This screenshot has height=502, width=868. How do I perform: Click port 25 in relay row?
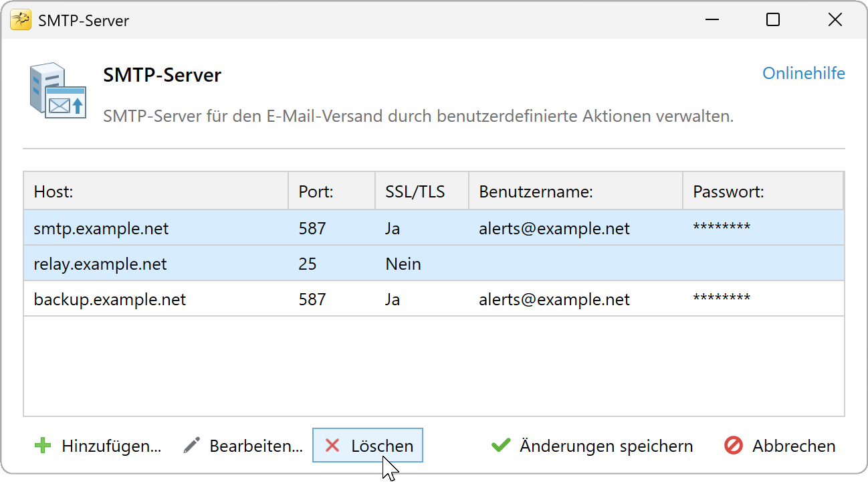[x=308, y=264]
